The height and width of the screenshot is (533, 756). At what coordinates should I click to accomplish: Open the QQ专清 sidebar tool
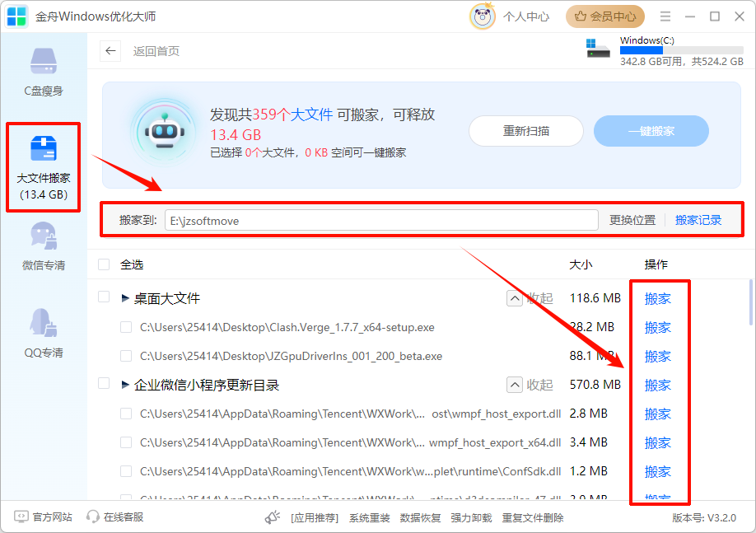tap(44, 334)
